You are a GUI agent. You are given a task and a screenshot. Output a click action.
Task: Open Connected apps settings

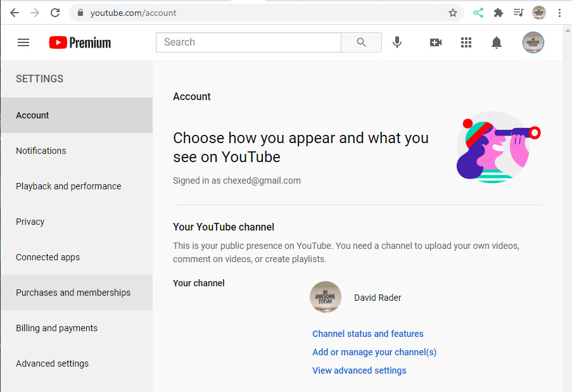(77, 257)
